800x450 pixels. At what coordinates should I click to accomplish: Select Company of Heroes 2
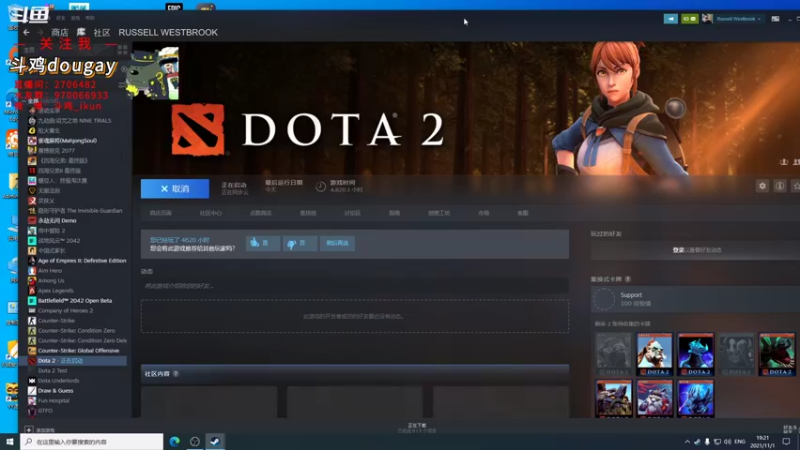(x=65, y=310)
